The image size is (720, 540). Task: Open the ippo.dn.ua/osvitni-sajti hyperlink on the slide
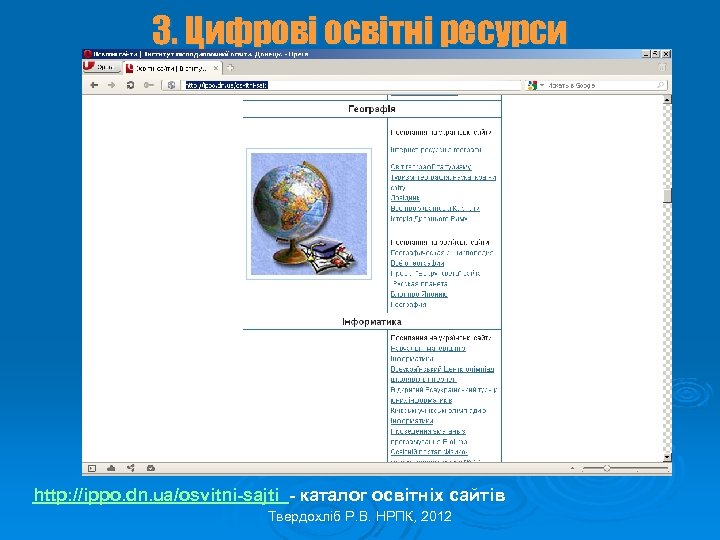pos(160,495)
